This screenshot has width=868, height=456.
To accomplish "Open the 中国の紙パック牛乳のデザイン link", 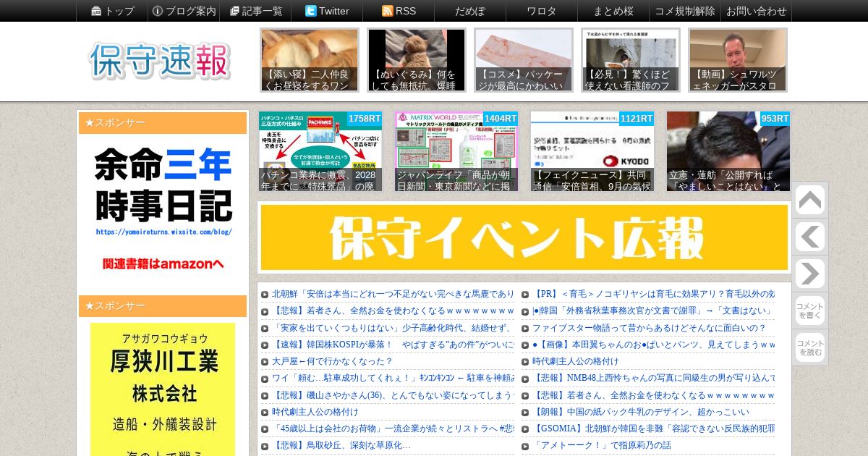I will (x=641, y=412).
